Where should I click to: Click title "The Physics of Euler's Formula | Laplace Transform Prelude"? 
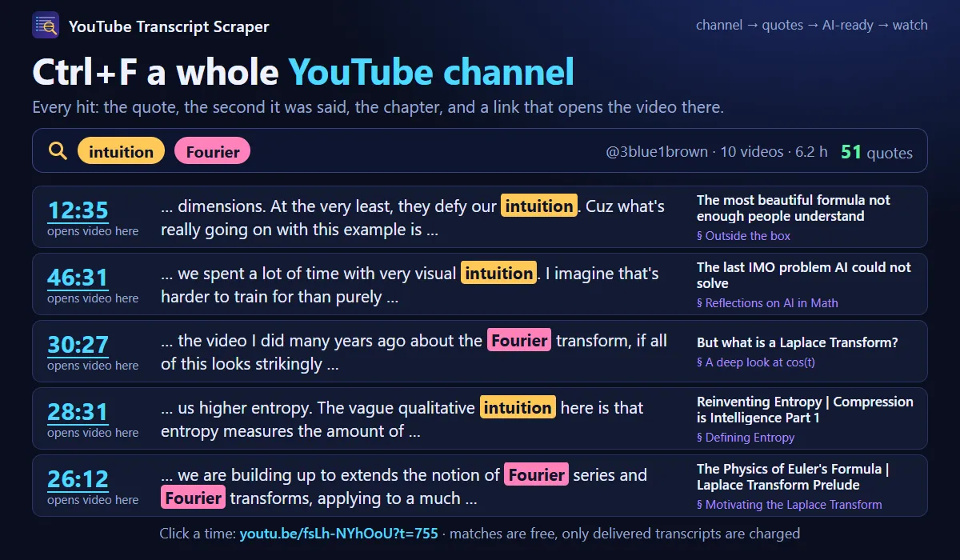tap(793, 477)
